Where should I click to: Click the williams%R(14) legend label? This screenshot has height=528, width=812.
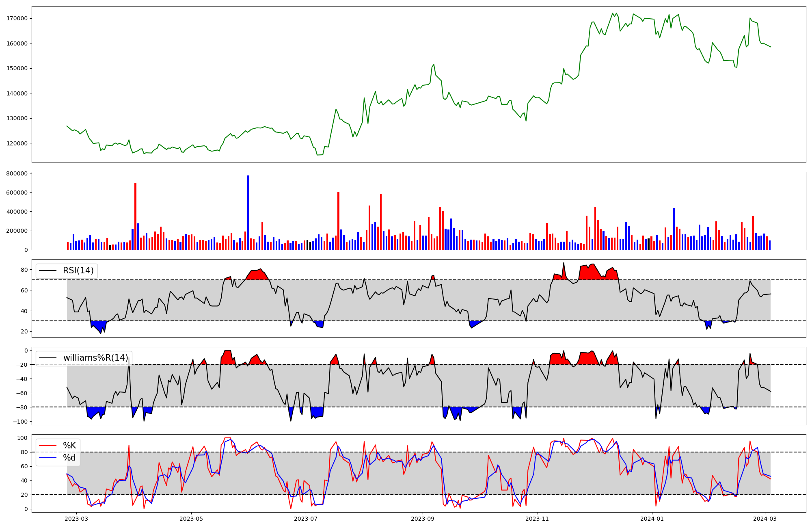[95, 358]
